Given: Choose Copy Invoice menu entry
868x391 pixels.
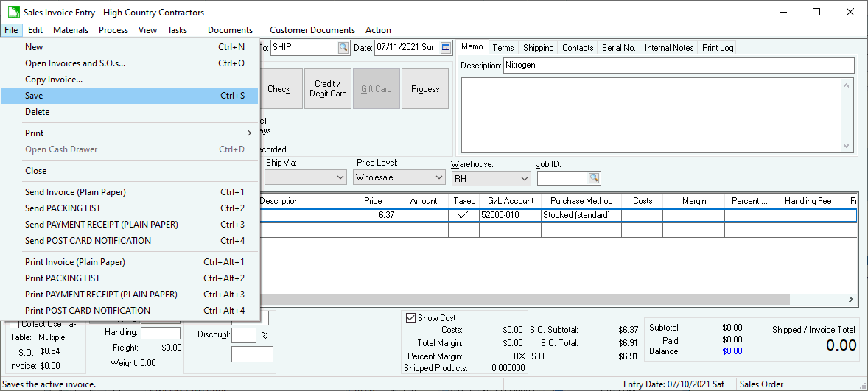Looking at the screenshot, I should (x=54, y=80).
